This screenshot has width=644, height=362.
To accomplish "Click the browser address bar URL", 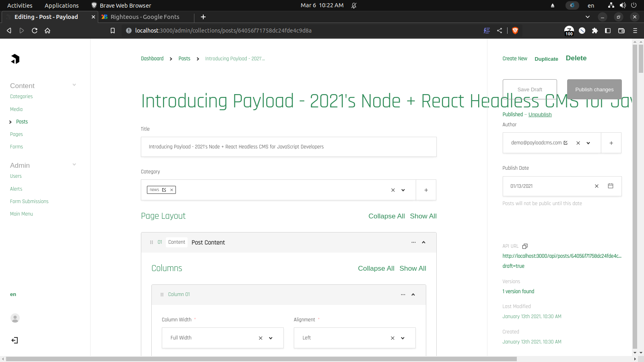I will point(223,31).
